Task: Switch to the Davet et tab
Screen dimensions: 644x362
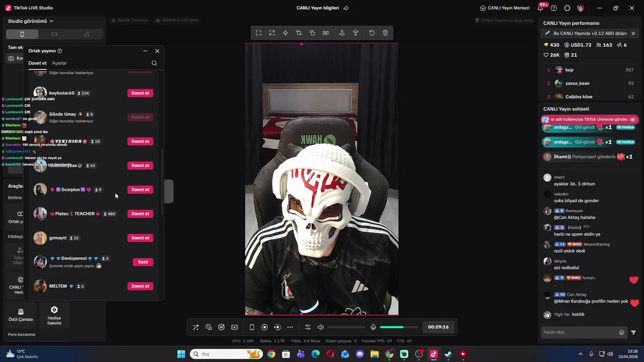Action: 37,63
